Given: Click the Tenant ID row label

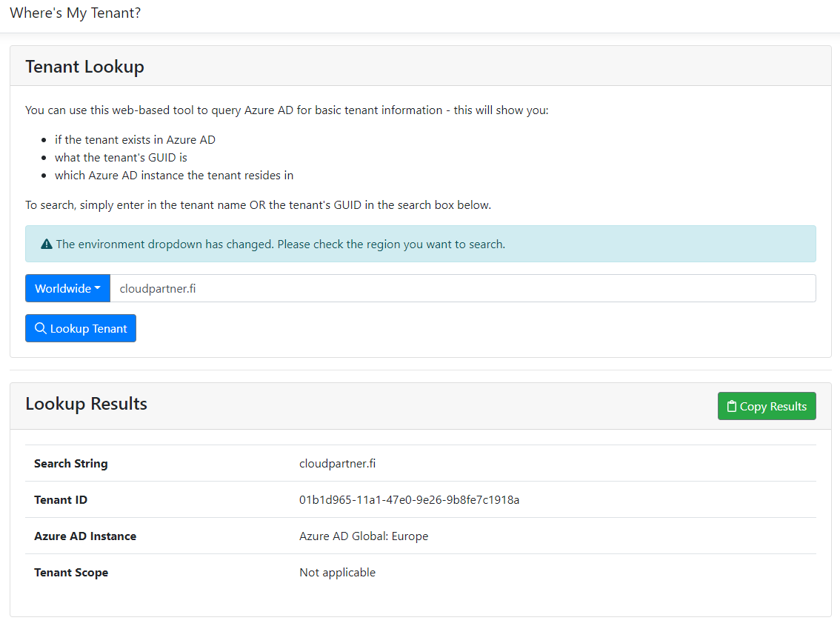Looking at the screenshot, I should 61,499.
